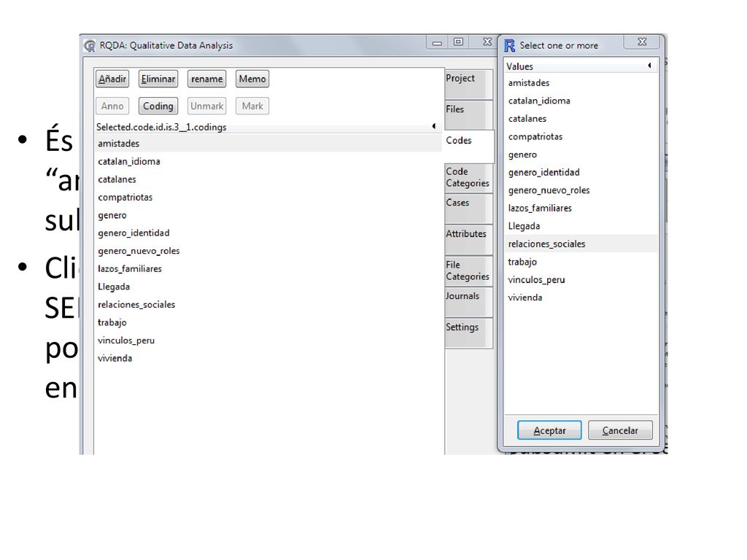Click the Coding button
The height and width of the screenshot is (560, 747).
[158, 106]
